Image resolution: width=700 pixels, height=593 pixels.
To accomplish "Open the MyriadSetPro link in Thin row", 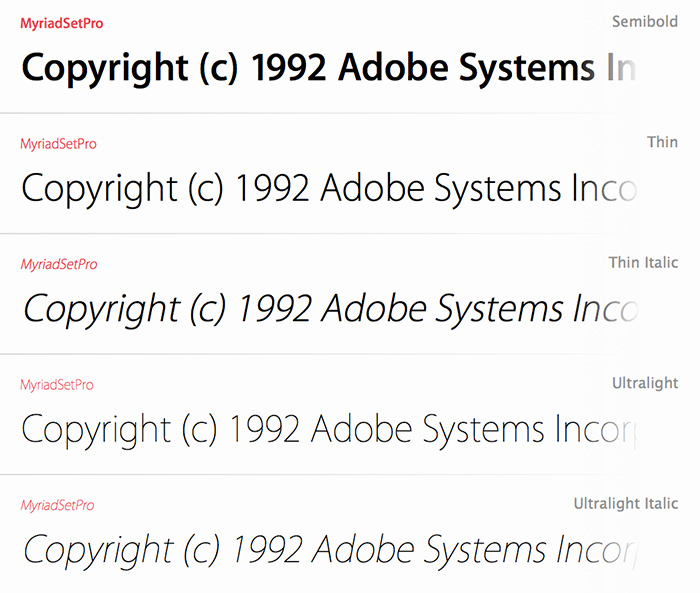I will tap(58, 144).
